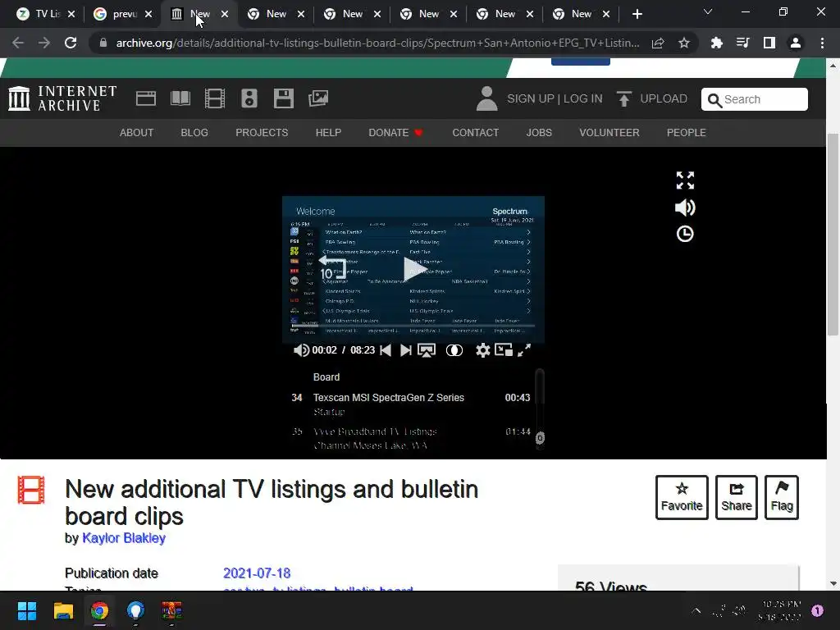840x630 pixels.
Task: Open the Video film icon in navbar
Action: pos(215,98)
